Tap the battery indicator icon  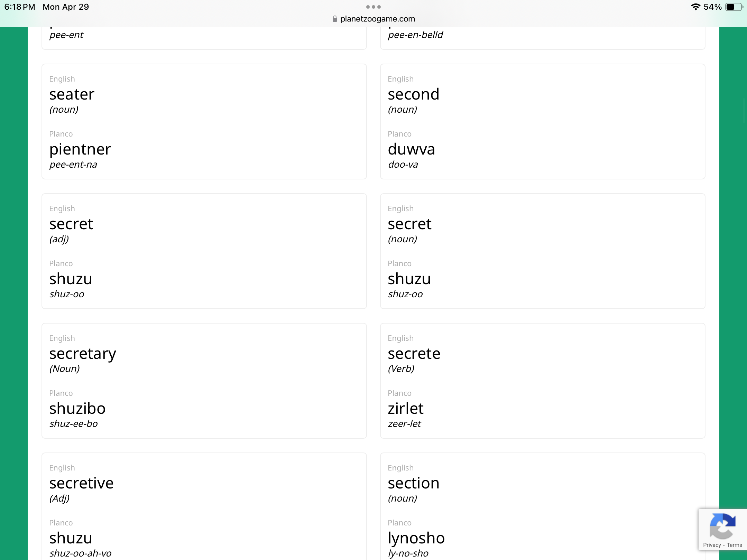coord(733,7)
